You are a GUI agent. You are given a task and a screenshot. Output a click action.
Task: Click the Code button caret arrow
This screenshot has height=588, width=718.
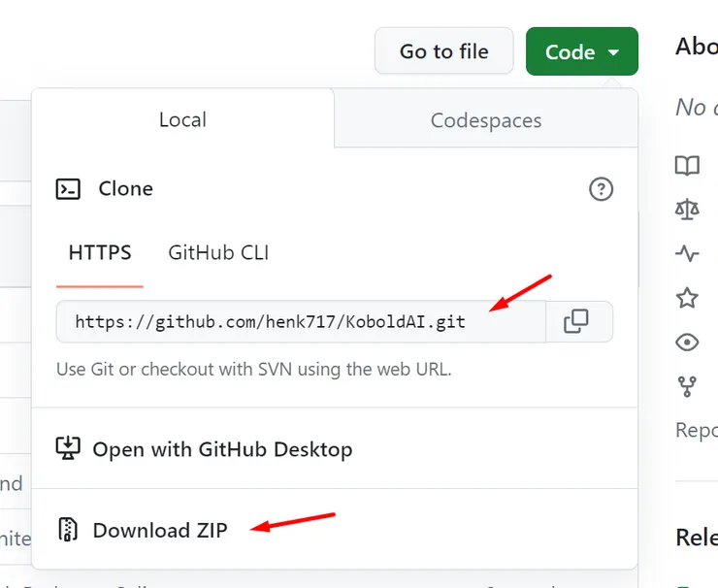click(x=613, y=52)
